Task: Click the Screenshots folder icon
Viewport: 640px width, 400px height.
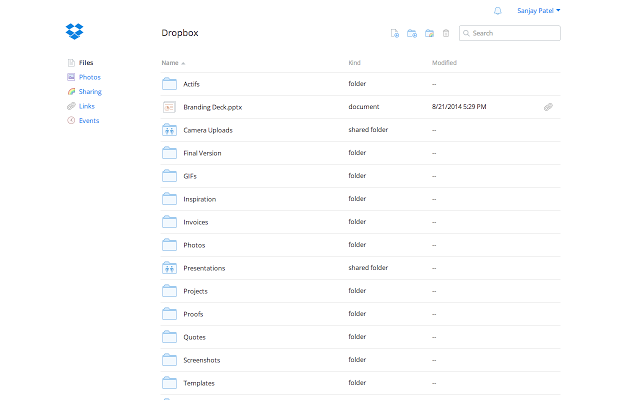Action: click(169, 360)
